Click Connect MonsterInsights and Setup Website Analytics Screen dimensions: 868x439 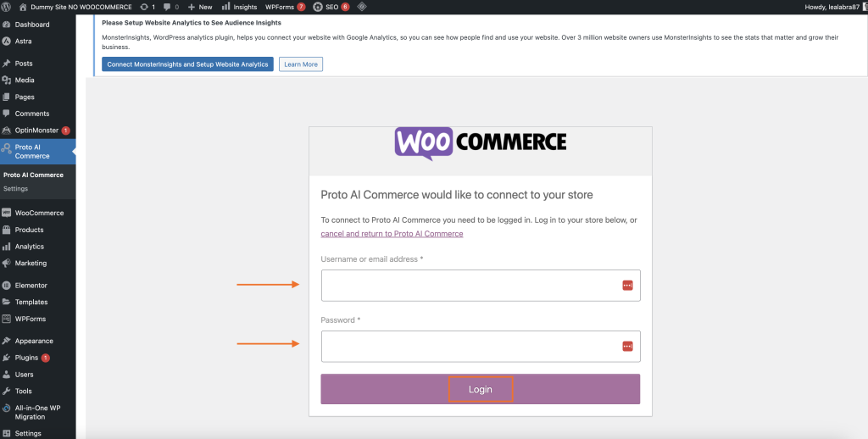tap(187, 64)
